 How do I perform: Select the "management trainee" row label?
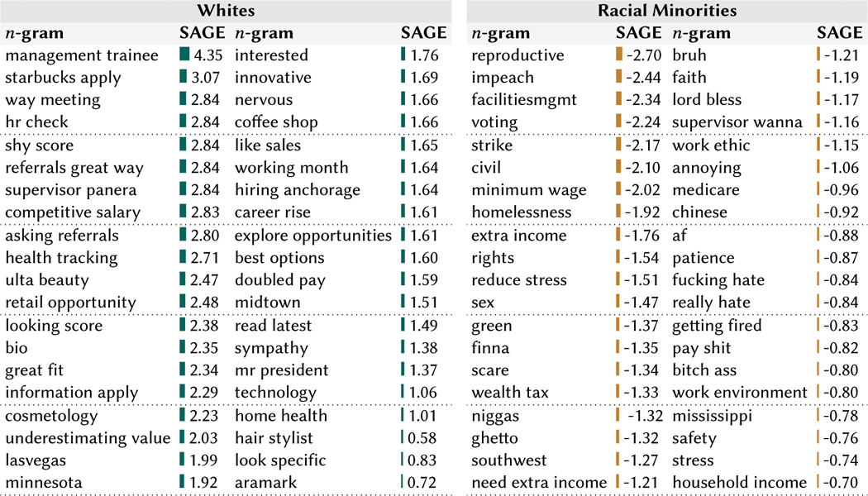click(x=81, y=55)
